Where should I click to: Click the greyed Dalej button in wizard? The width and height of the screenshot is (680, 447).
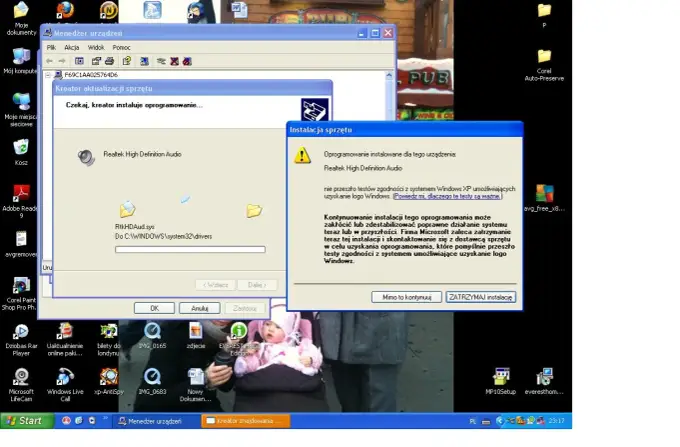257,285
